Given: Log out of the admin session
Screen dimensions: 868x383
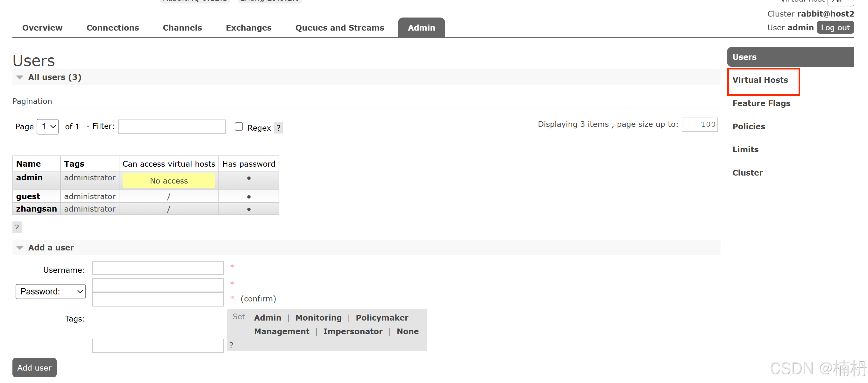Looking at the screenshot, I should (x=835, y=28).
